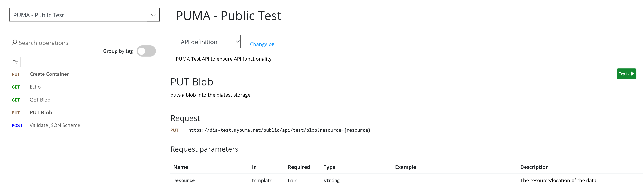Click the 'resource' parameter name cell
The width and height of the screenshot is (644, 195).
click(184, 180)
